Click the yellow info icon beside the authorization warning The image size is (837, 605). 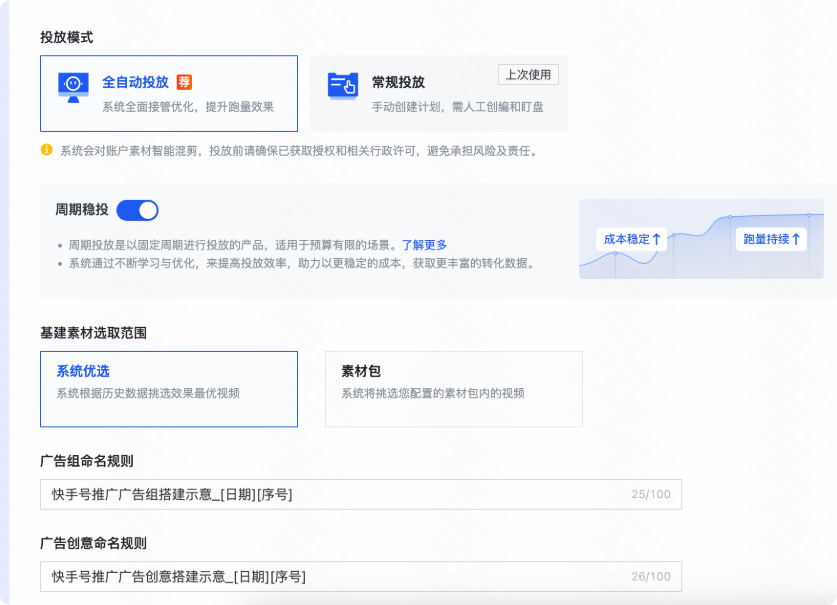click(x=46, y=150)
